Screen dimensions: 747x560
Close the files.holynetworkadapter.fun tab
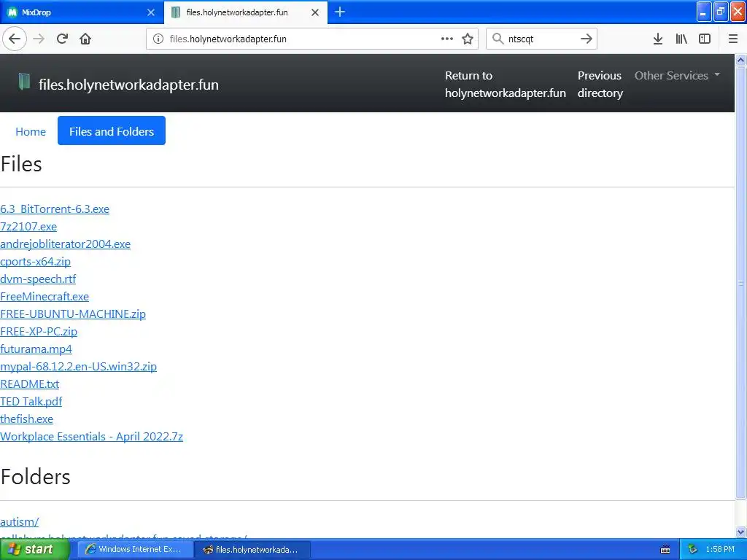(x=315, y=13)
